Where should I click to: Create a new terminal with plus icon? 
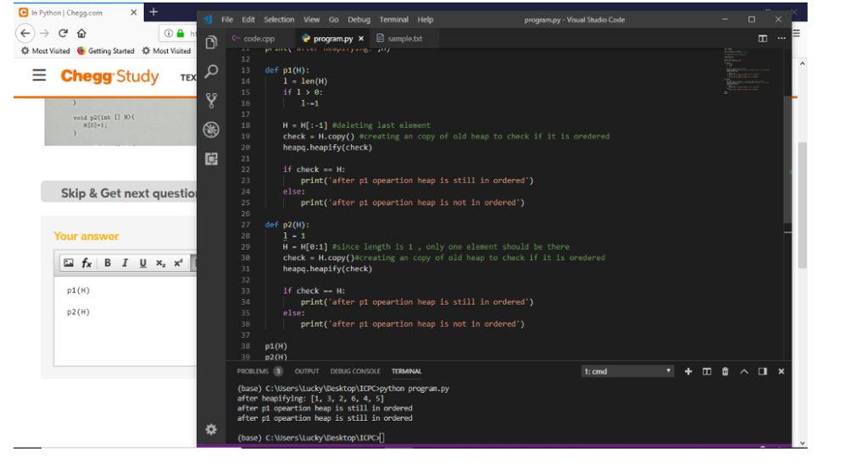coord(688,372)
